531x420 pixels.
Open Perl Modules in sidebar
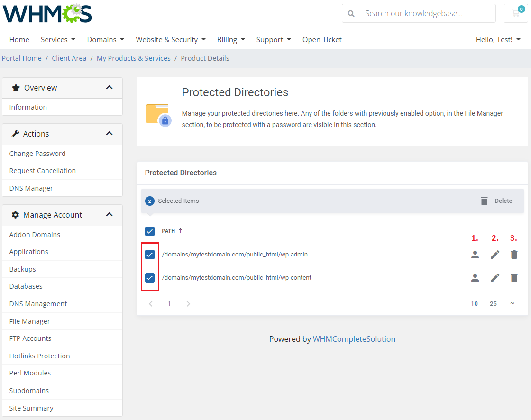tap(62, 373)
